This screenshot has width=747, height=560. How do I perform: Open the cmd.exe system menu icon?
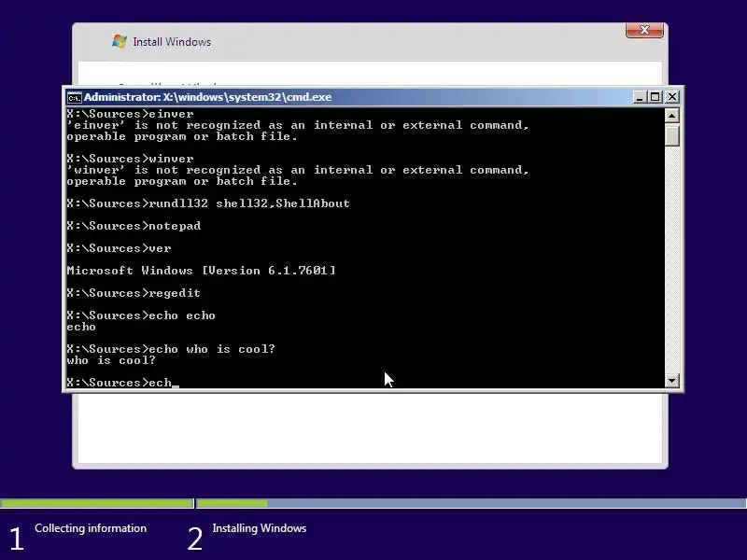pos(75,98)
